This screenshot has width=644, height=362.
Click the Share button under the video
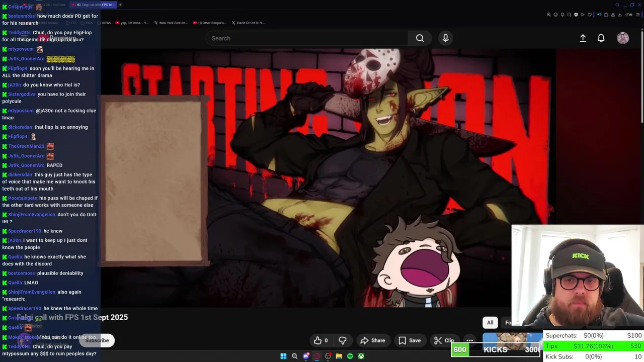373,340
